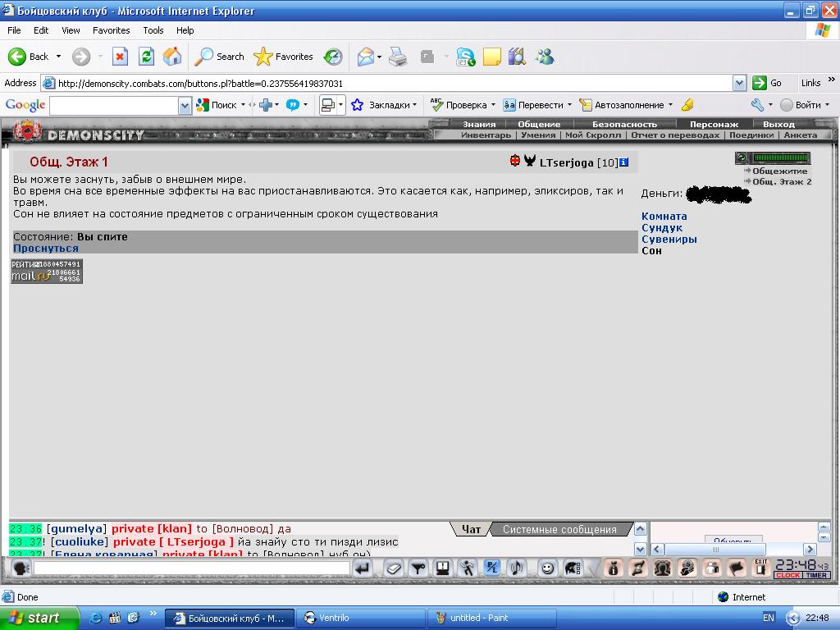840x630 pixels.
Task: Go to Общ. Этаж 2 location link
Action: click(x=782, y=181)
